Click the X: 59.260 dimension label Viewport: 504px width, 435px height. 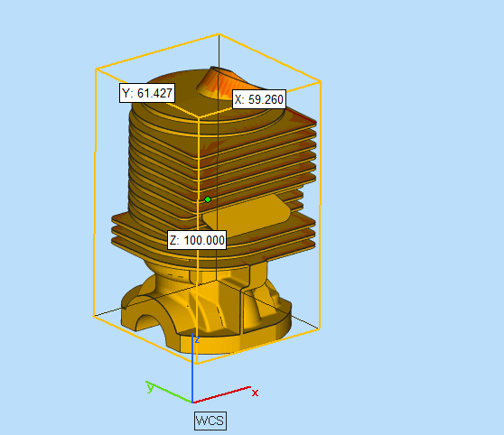259,99
